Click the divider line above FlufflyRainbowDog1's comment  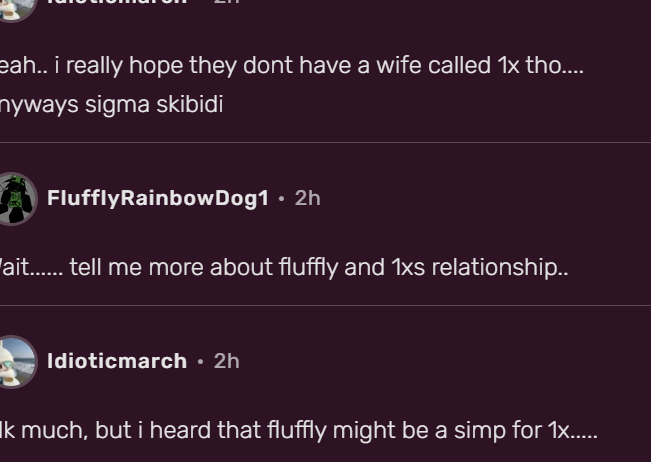pos(325,143)
